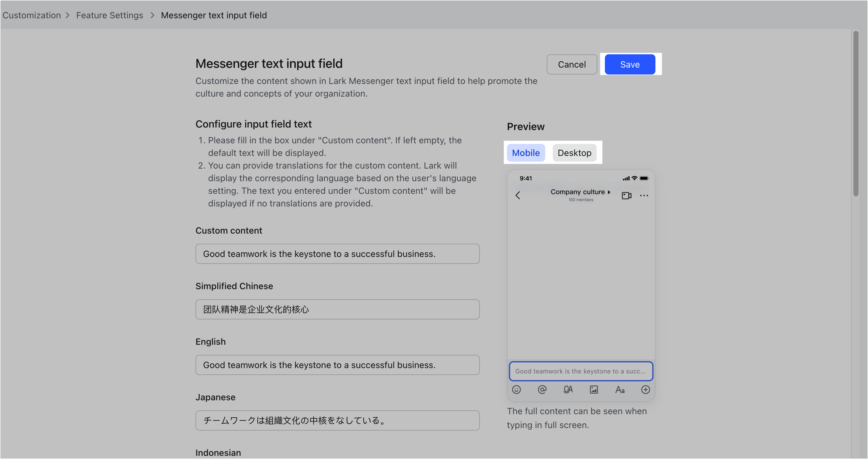Viewport: 868px width, 459px height.
Task: Click the English translation input field
Action: (x=337, y=365)
